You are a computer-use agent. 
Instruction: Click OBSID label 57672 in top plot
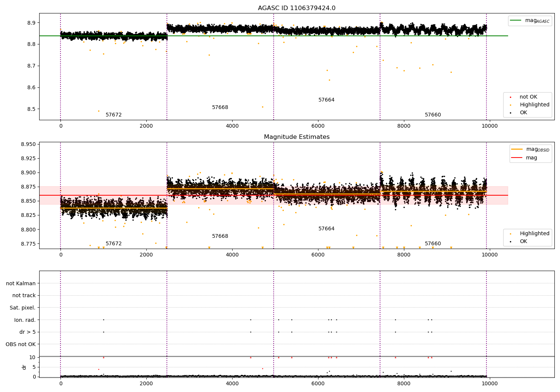pos(113,115)
